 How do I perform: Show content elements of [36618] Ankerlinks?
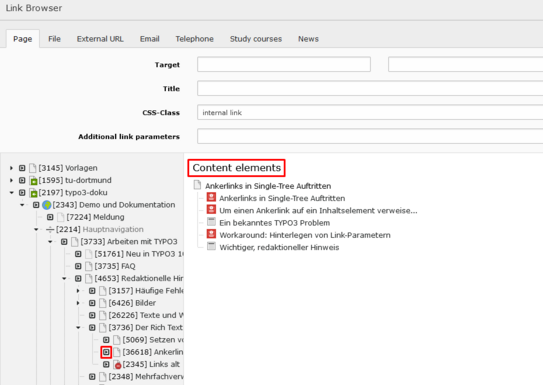pos(106,352)
